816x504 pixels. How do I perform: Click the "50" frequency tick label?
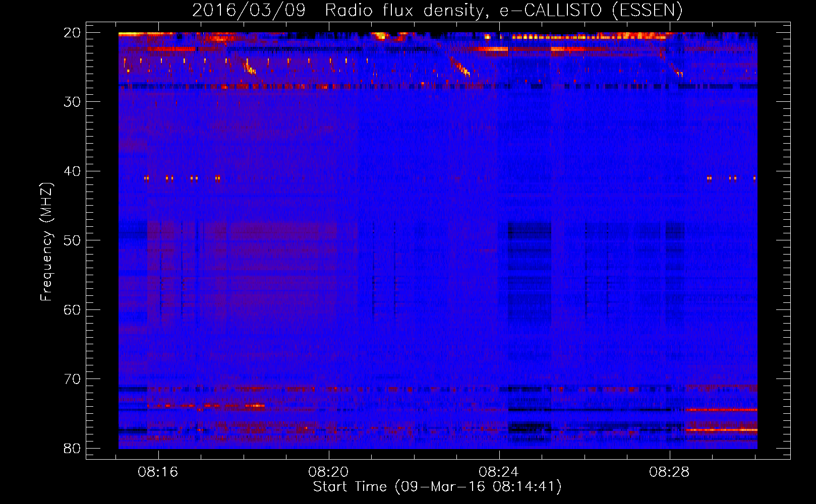[x=73, y=240]
